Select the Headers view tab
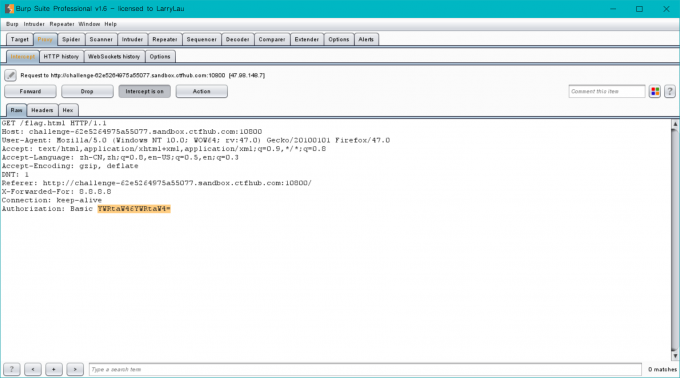 (42, 110)
